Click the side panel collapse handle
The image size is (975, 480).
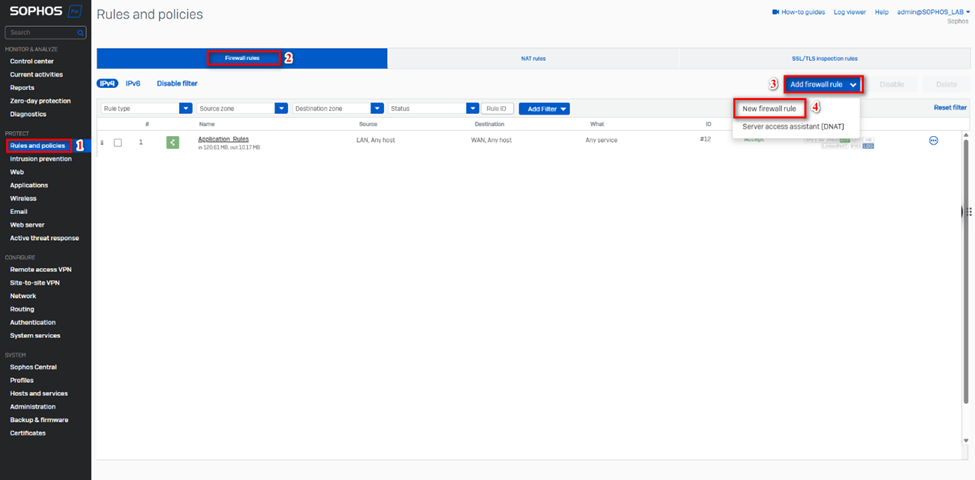(967, 211)
